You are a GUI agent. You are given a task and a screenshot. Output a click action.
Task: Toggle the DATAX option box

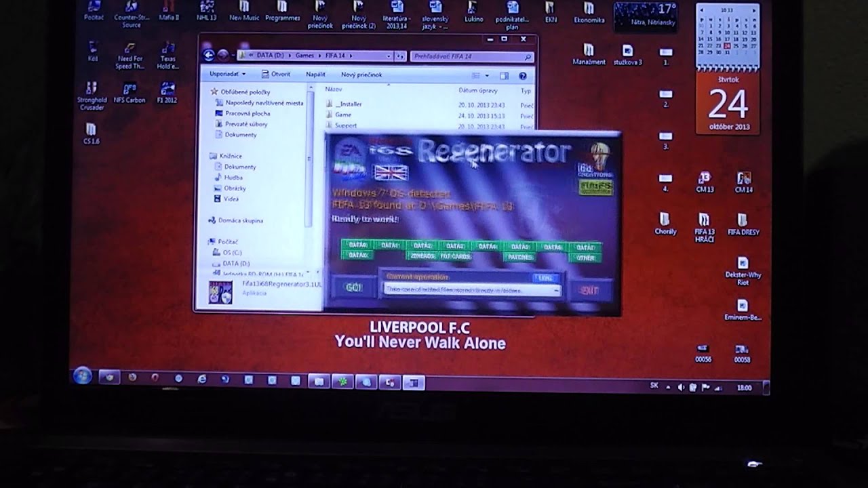357,256
